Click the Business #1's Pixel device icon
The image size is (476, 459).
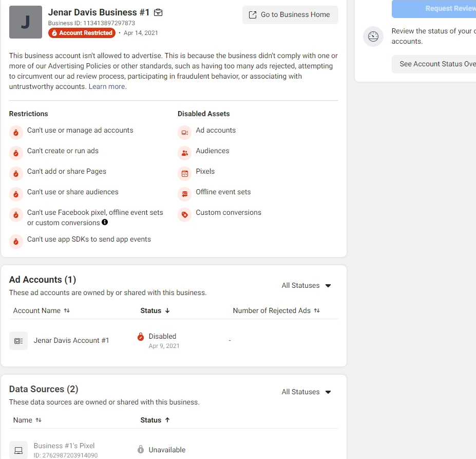coord(18,450)
